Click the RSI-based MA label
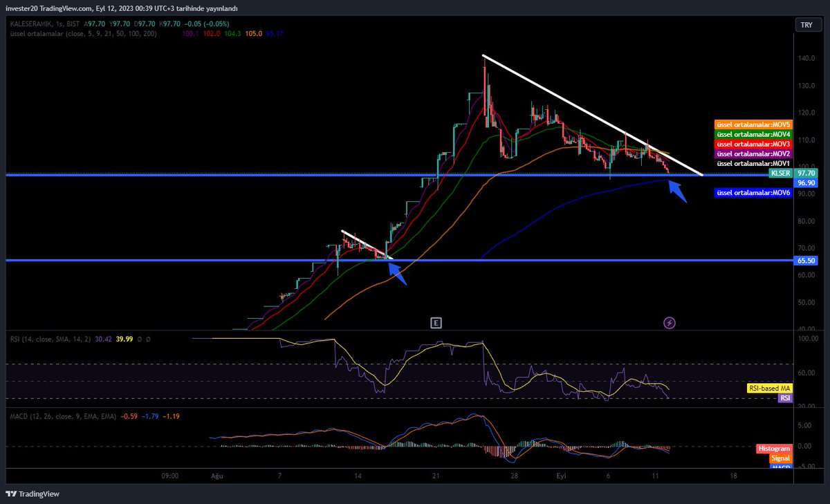The image size is (830, 504). (769, 389)
